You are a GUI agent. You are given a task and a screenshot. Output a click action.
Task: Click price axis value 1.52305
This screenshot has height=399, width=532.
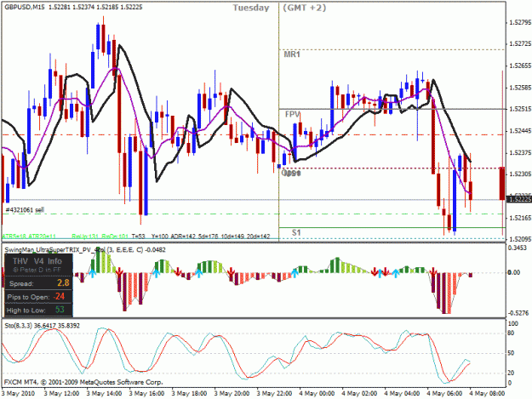click(520, 174)
